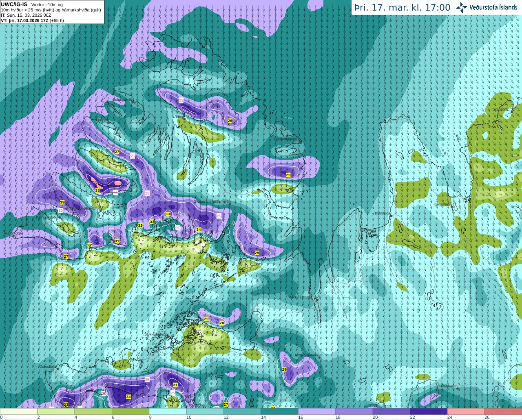Click the yellow 36 gust marker near Bíldudalsflugvöllur

point(62,202)
